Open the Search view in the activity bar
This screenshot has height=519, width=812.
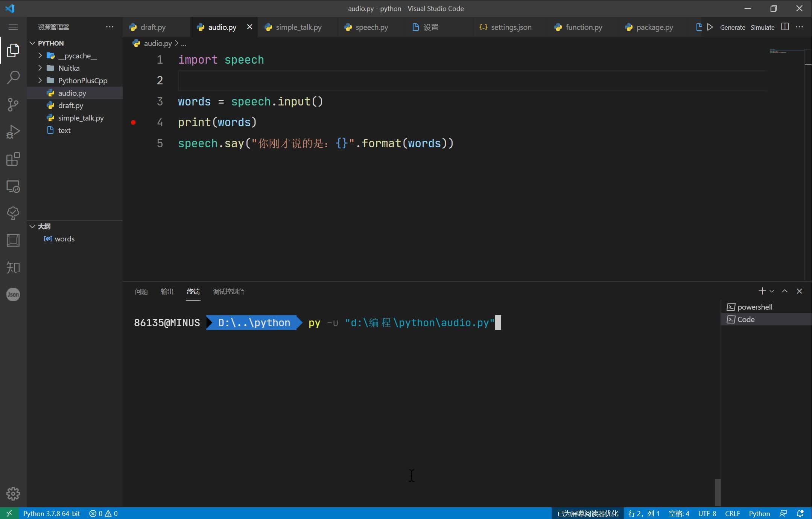tap(13, 77)
